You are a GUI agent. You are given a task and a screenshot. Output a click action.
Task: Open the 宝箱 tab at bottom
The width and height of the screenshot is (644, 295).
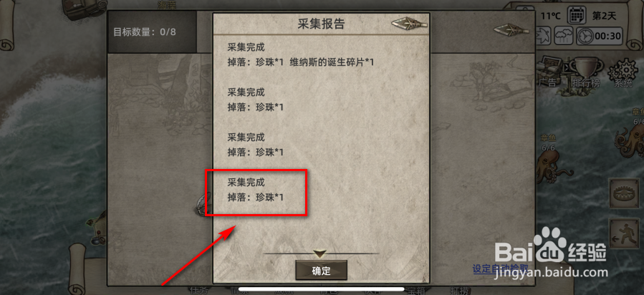click(x=416, y=291)
